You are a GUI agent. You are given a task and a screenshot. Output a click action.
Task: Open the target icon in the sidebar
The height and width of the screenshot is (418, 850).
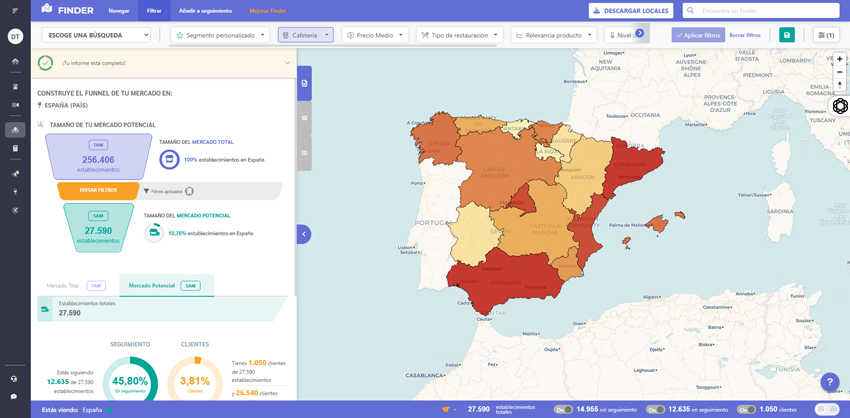coord(15,210)
